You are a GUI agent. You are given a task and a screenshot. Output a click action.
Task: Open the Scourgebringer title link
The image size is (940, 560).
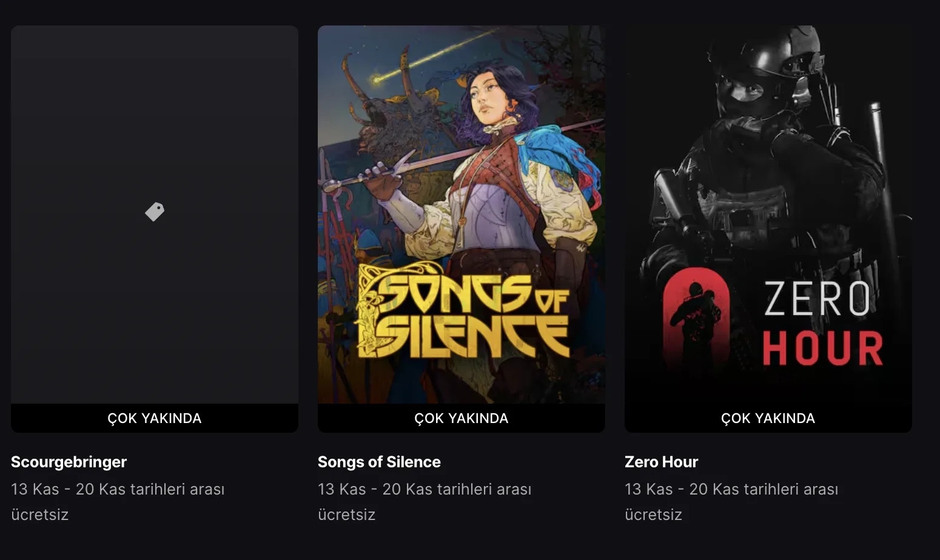[69, 462]
